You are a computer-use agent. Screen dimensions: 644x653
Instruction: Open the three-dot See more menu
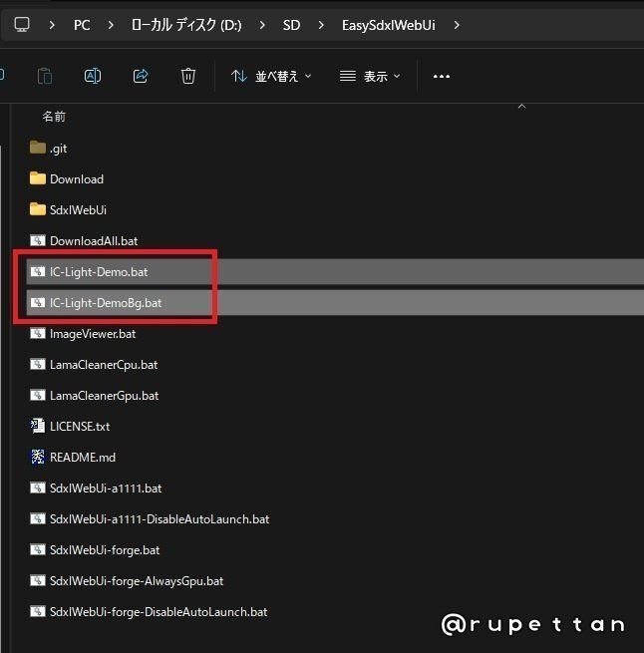pyautogui.click(x=442, y=76)
